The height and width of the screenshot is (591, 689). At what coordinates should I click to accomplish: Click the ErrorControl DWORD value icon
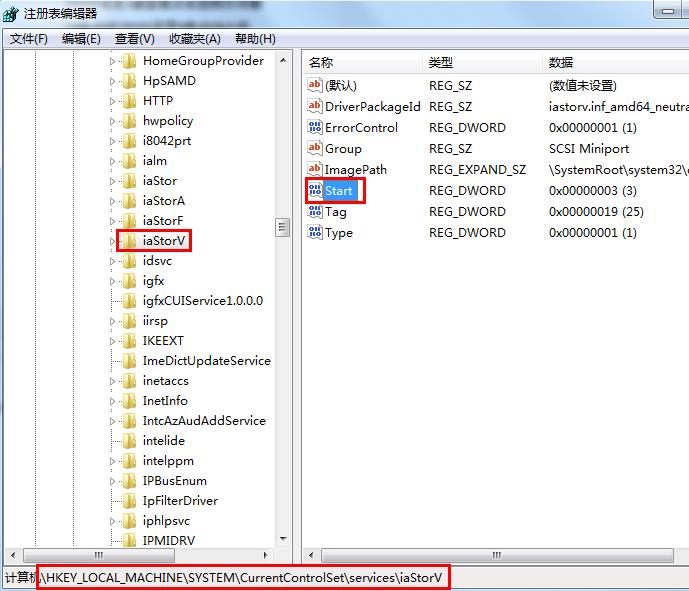click(x=315, y=127)
